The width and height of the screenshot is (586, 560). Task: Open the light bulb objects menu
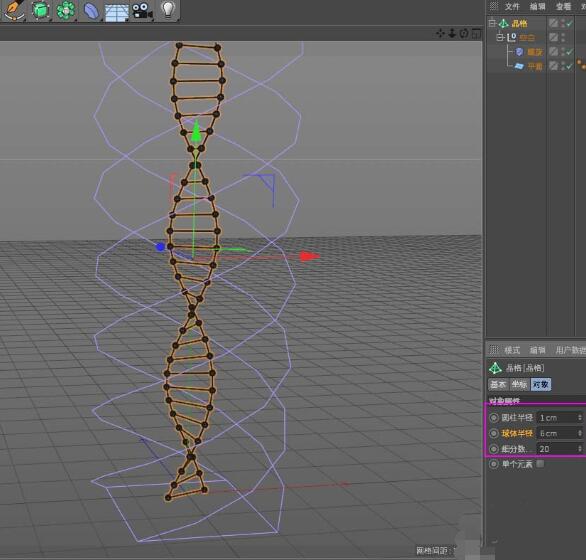click(x=168, y=9)
